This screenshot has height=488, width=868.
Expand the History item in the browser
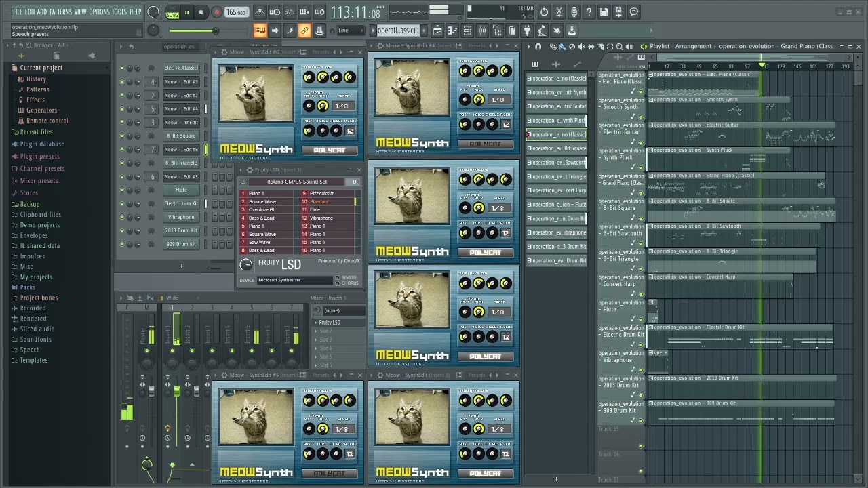pos(36,79)
